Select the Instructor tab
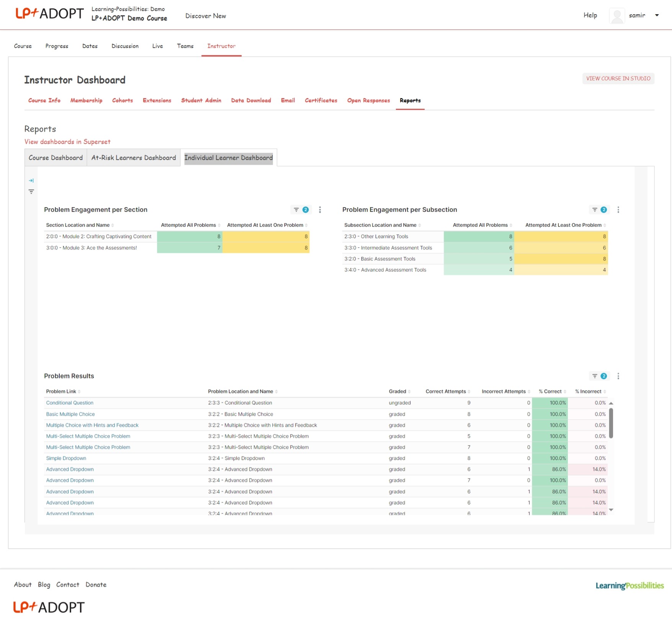Viewport: 672px width, 634px height. (221, 46)
